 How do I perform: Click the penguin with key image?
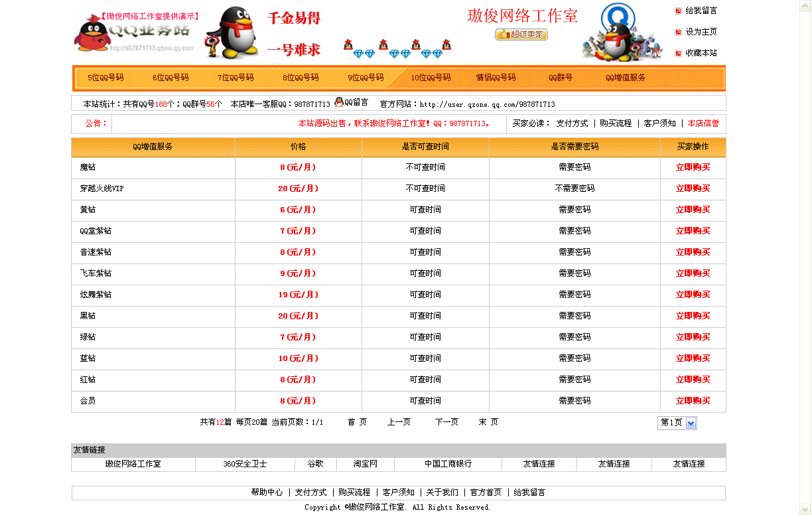tap(232, 32)
